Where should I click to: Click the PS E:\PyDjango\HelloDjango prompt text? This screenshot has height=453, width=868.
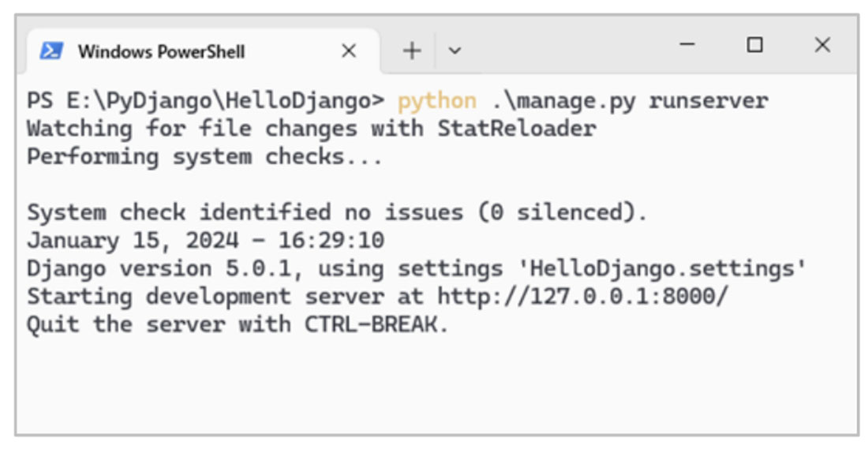pyautogui.click(x=205, y=101)
